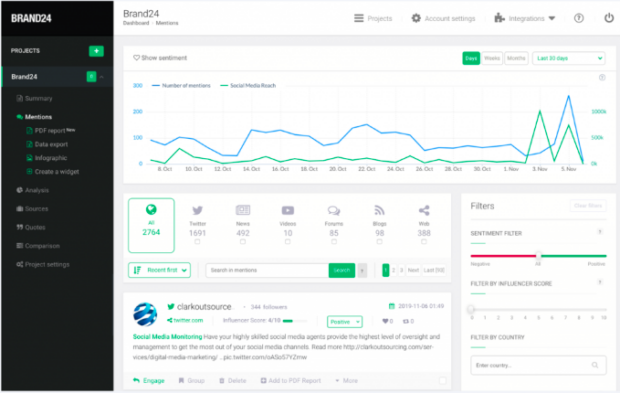Select the Videos source icon
The height and width of the screenshot is (393, 620).
[287, 210]
